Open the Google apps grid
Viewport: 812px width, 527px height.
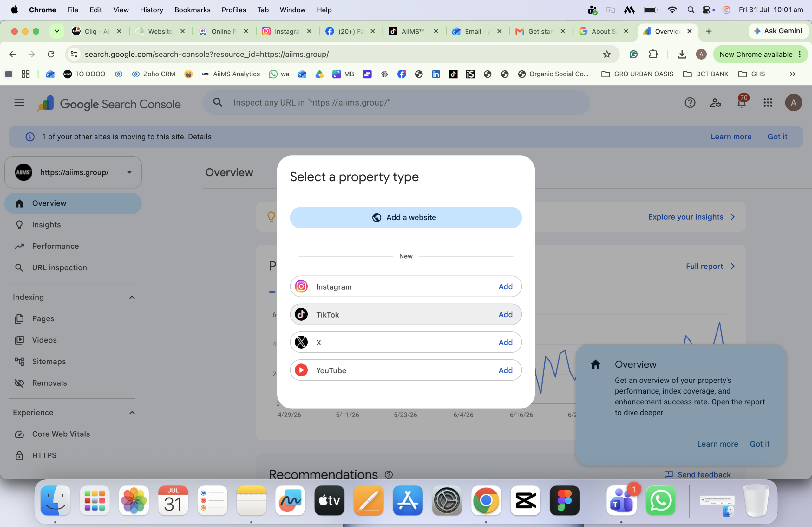point(768,103)
